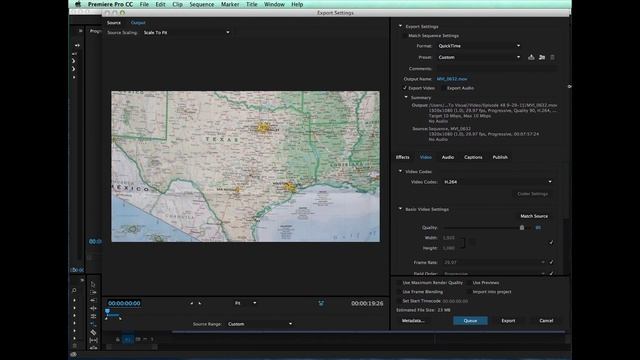The width and height of the screenshot is (640, 360).
Task: Switch to the Video tab
Action: [x=425, y=157]
